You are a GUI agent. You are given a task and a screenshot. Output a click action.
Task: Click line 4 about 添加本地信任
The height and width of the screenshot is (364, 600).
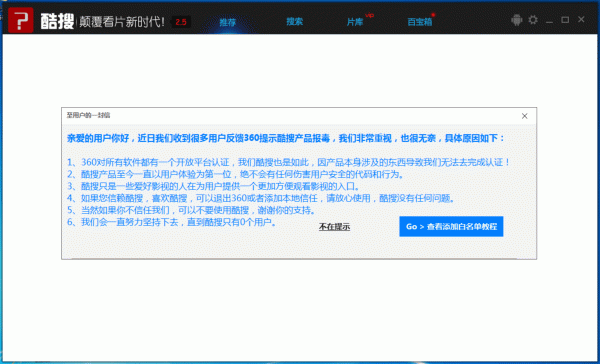[x=261, y=198]
